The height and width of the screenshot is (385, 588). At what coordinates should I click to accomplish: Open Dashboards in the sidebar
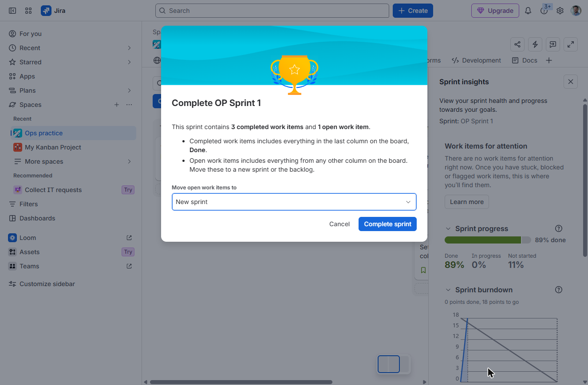click(72, 218)
